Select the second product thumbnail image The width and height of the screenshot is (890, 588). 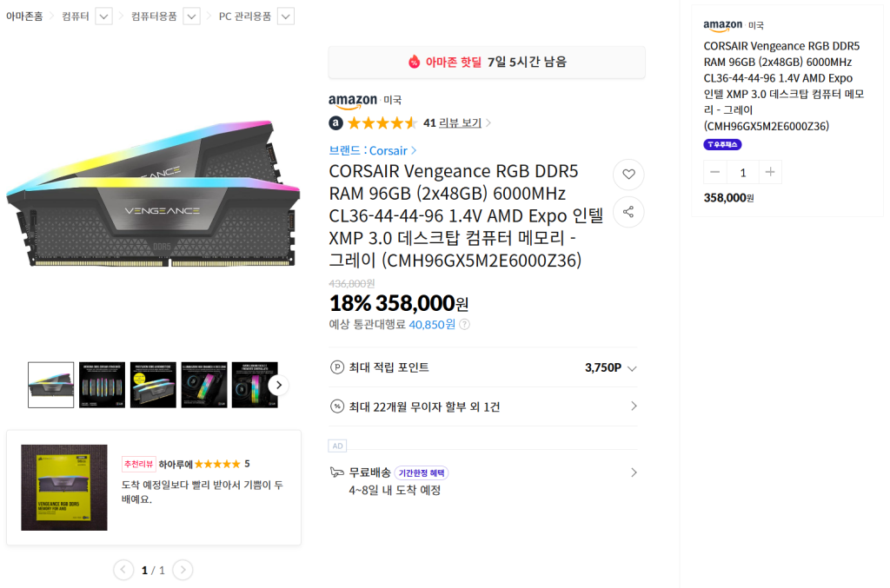coord(102,385)
